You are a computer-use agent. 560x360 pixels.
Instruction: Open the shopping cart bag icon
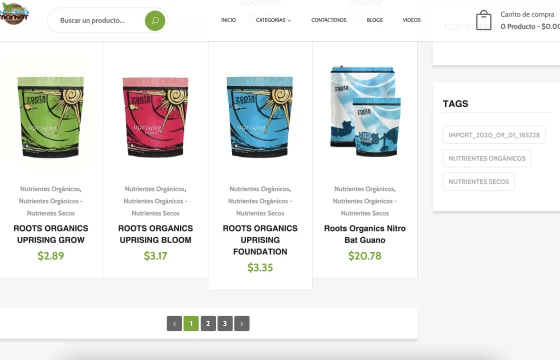click(484, 20)
